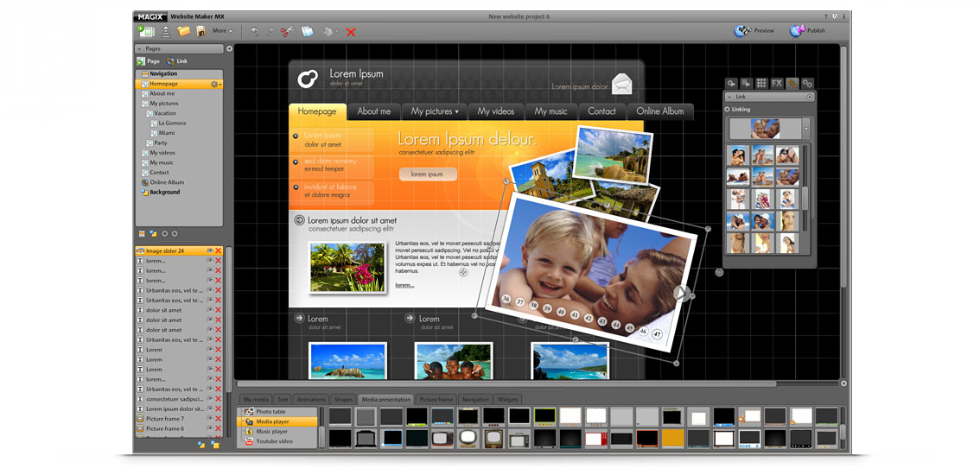Image resolution: width=980 pixels, height=475 pixels.
Task: Click the Copy pages icon in toolbar
Action: click(307, 31)
